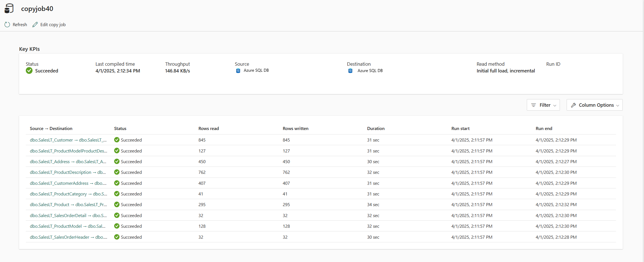Open the dbo.SalesLT_ProductModel copy activity link
Viewport: 644px width, 262px height.
68,226
